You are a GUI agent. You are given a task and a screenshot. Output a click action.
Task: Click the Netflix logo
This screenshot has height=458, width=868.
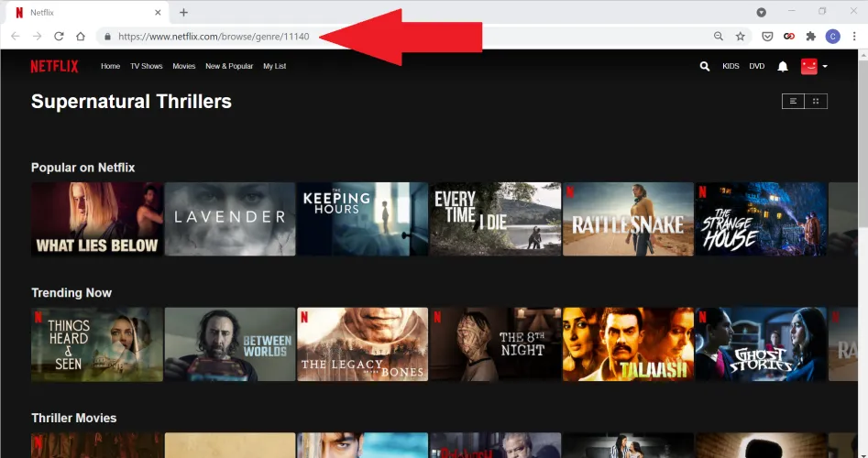(x=54, y=67)
